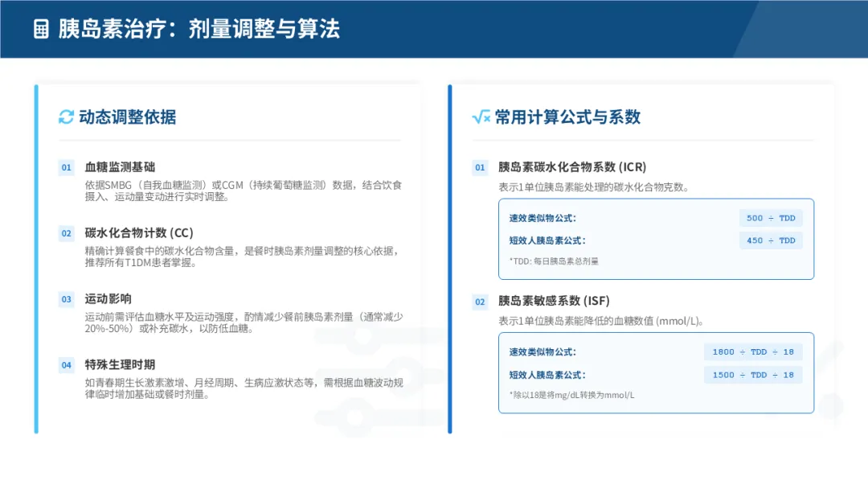Select the subheading 特殊生理时期
The height and width of the screenshot is (489, 868).
(120, 364)
